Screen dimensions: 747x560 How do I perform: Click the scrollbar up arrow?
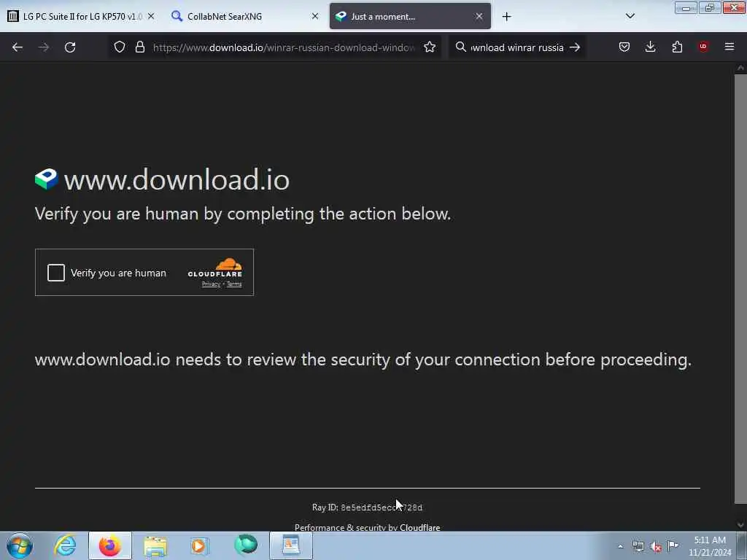tap(740, 68)
